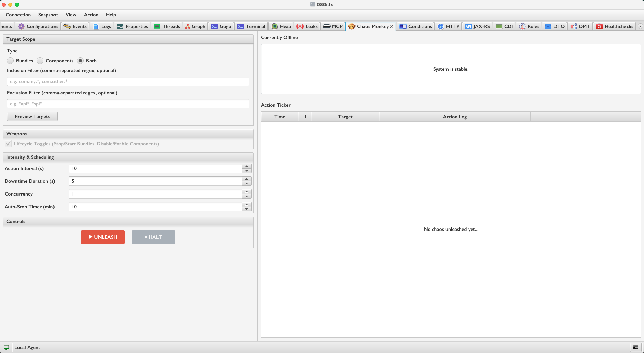Expand the tab overflow dropdown arrow

tap(640, 26)
